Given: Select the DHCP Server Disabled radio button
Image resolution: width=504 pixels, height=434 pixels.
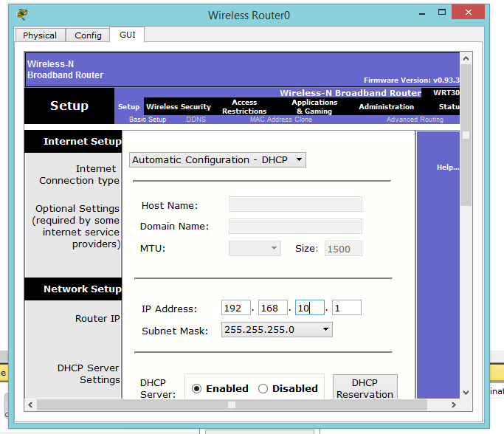Looking at the screenshot, I should pos(263,389).
